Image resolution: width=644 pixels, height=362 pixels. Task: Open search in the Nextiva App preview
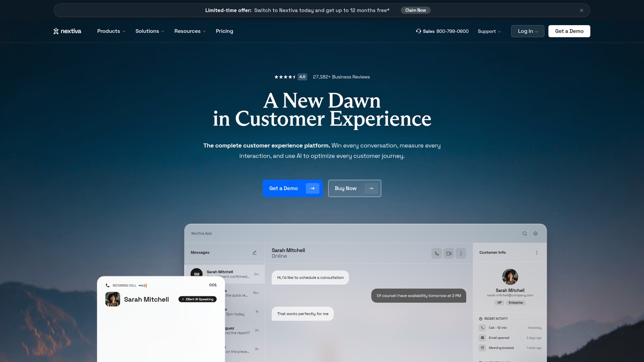click(525, 233)
